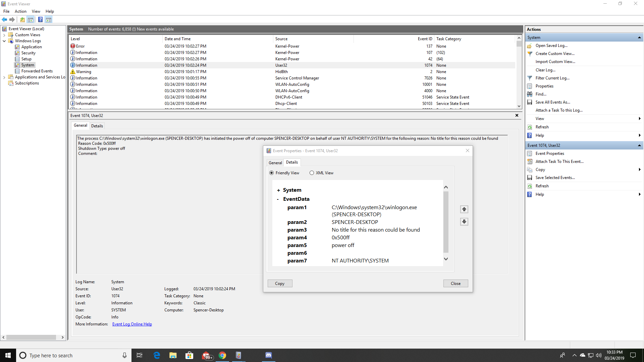Click the Find binoculars icon
Viewport: 644px width, 362px height.
tap(530, 94)
